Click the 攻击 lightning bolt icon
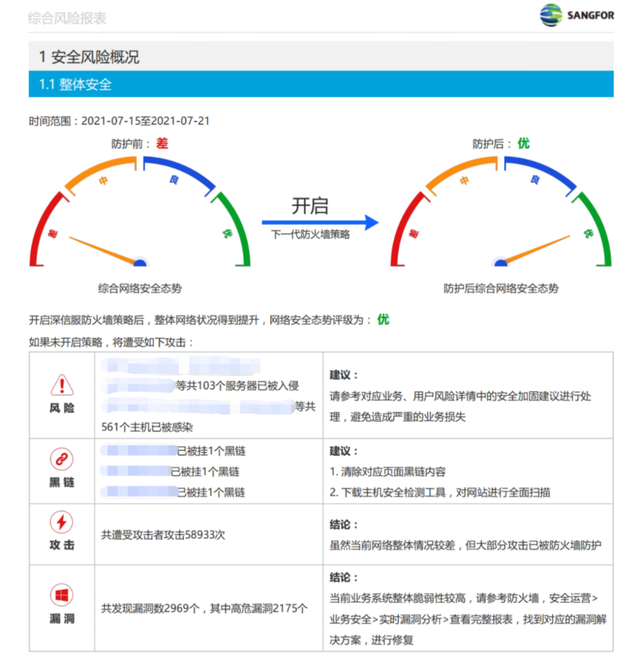The height and width of the screenshot is (659, 640). point(62,522)
